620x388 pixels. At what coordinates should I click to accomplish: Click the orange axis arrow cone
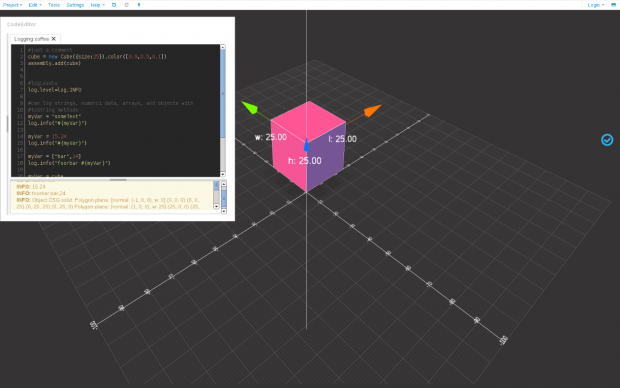click(x=372, y=110)
